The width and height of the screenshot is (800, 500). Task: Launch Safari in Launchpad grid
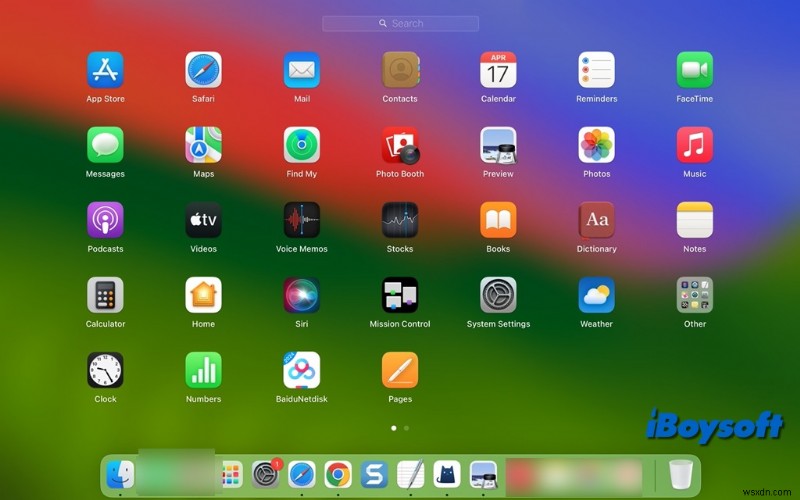(x=204, y=70)
